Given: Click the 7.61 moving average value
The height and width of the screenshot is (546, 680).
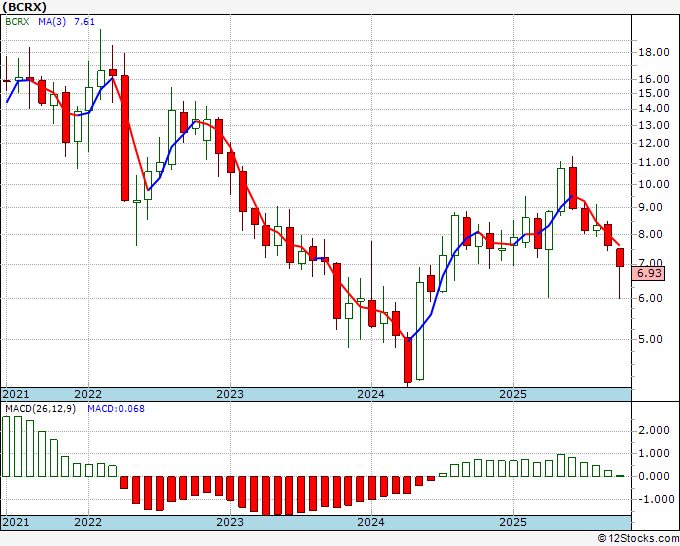Looking at the screenshot, I should coord(84,22).
